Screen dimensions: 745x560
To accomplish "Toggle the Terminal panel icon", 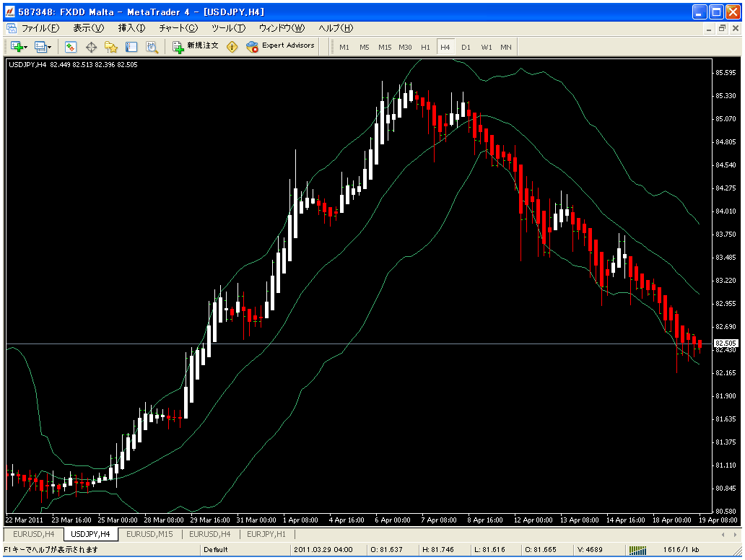I will pos(131,47).
